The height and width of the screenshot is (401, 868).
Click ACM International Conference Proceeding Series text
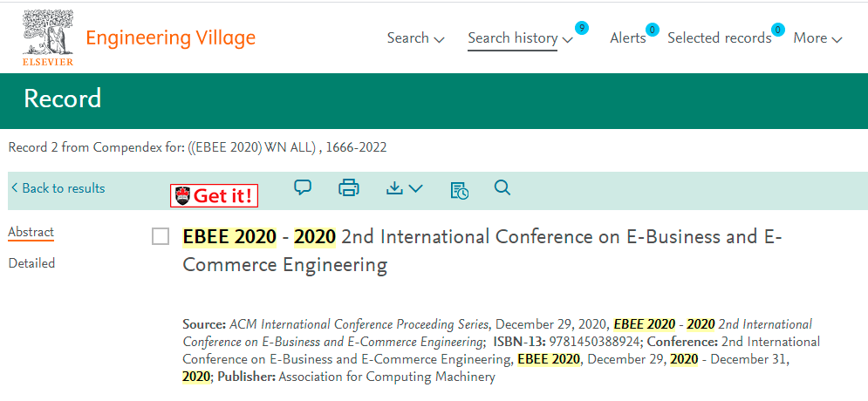pyautogui.click(x=359, y=324)
